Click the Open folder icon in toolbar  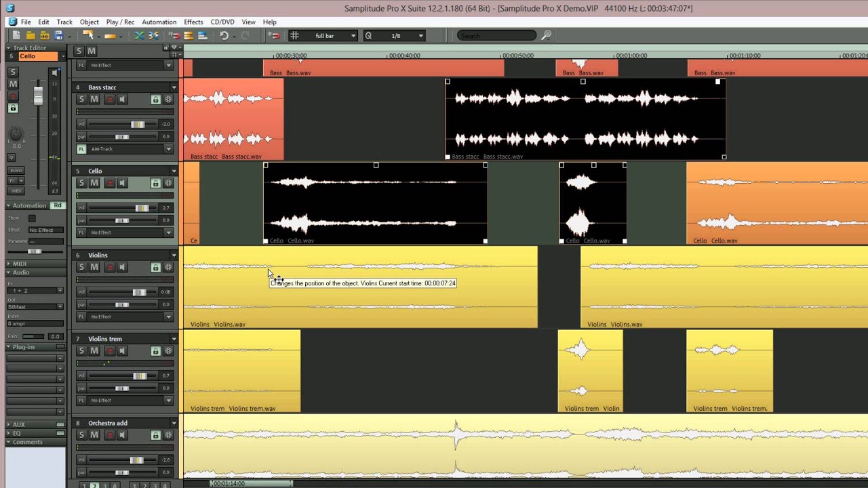31,36
